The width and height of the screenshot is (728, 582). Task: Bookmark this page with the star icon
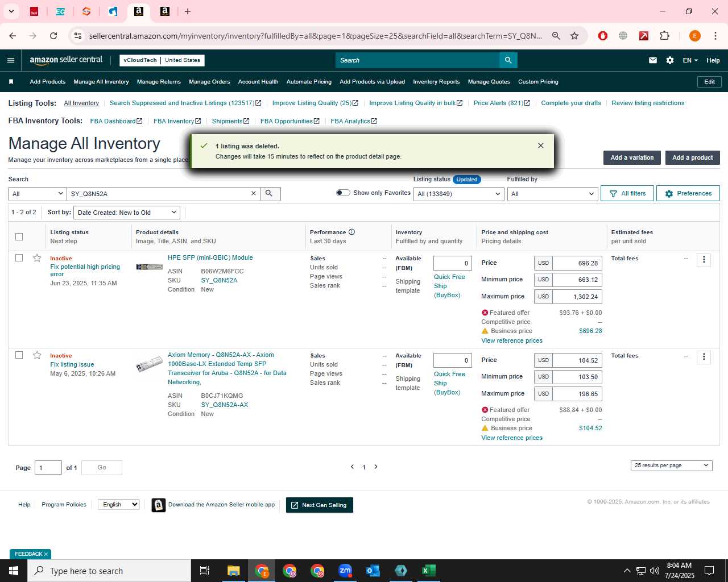tap(574, 36)
